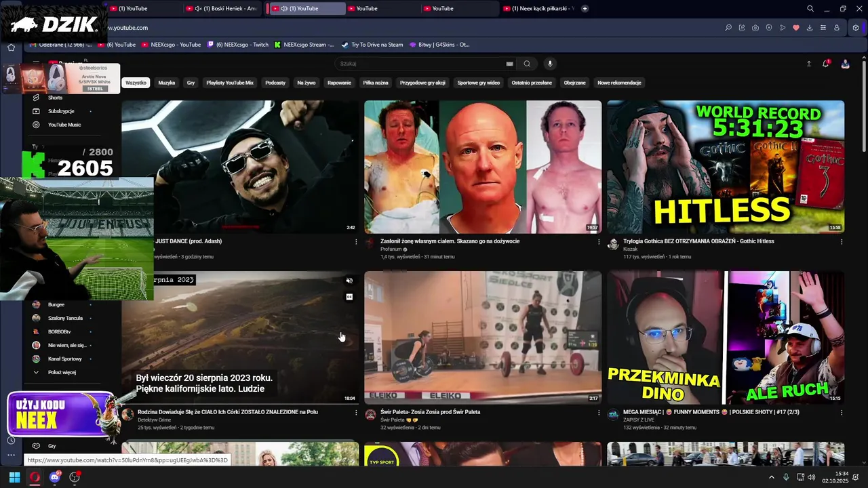The image size is (868, 488).
Task: Select the Nowe rekomendacje filter chip
Action: tap(619, 83)
